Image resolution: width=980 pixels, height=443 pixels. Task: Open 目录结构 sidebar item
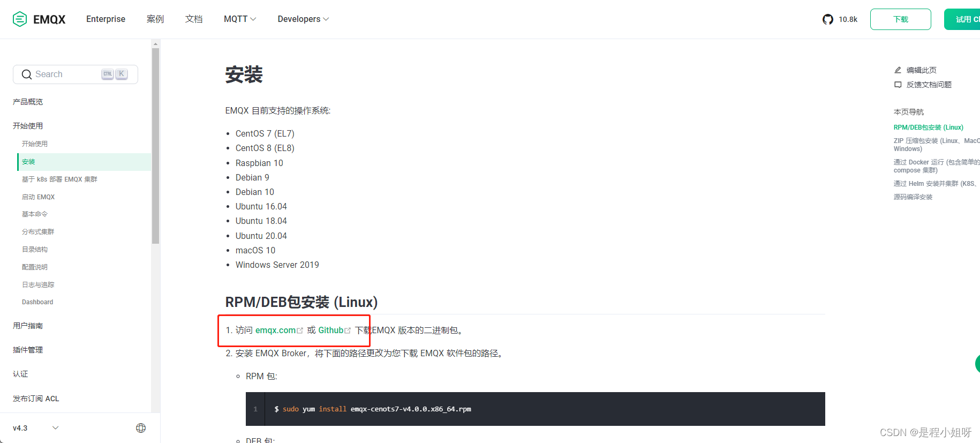pyautogui.click(x=35, y=250)
